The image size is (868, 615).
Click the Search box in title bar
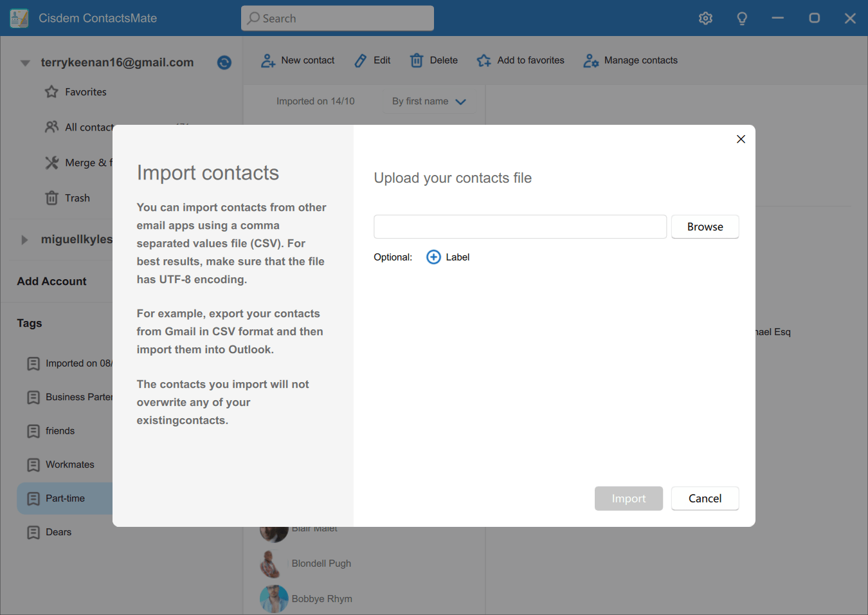point(338,19)
